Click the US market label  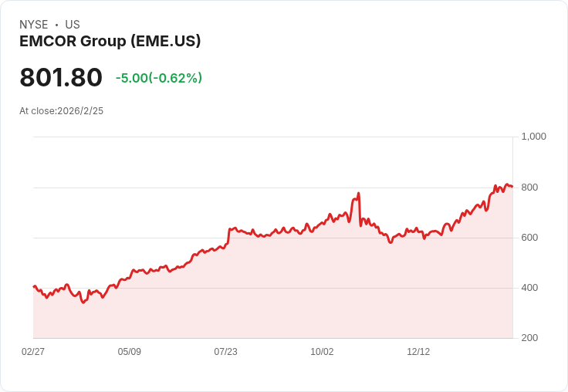click(x=73, y=25)
